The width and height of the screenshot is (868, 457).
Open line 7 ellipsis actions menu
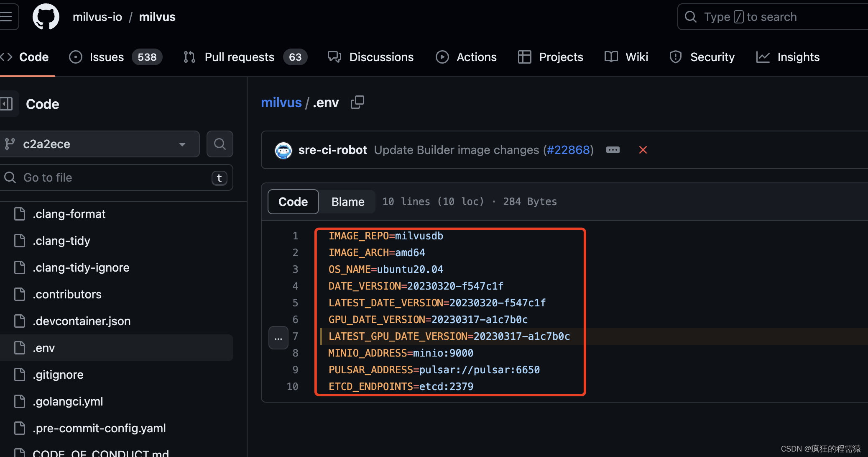tap(278, 337)
